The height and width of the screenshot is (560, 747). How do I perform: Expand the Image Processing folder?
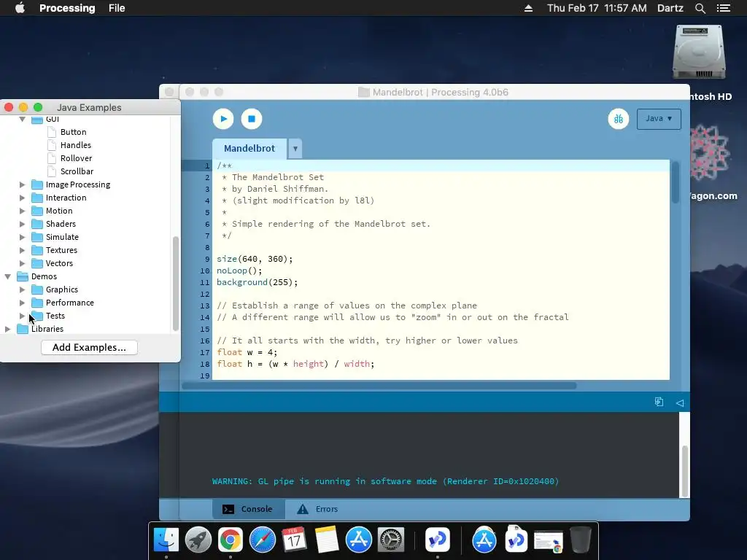tap(23, 184)
